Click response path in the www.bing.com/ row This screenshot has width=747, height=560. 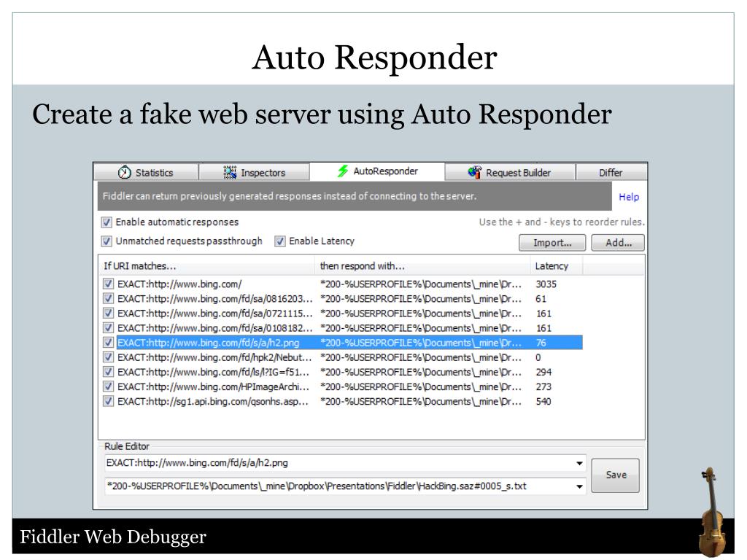point(421,284)
